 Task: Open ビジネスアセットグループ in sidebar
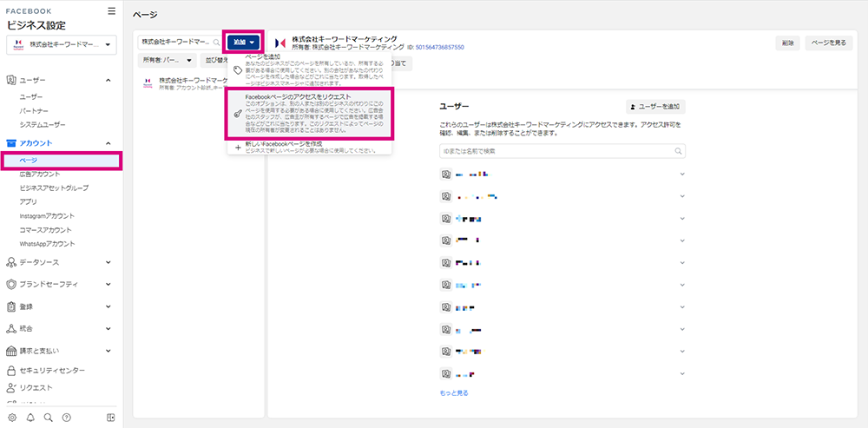click(x=54, y=188)
